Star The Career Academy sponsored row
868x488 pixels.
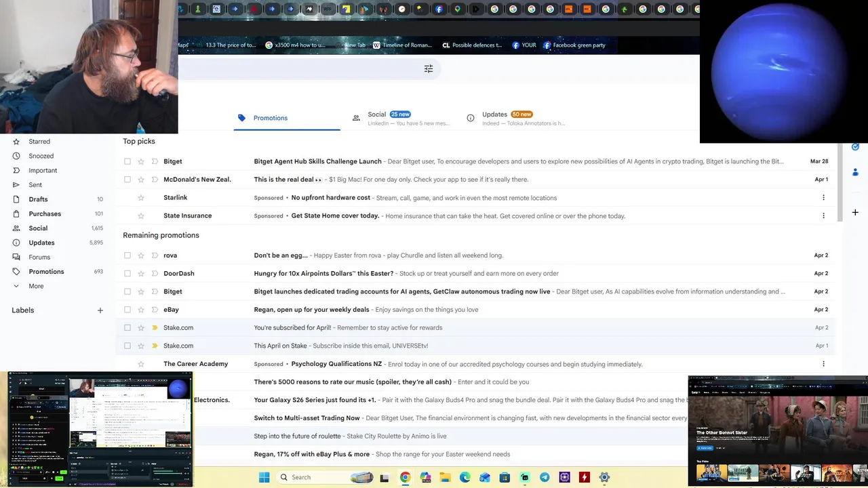coord(141,364)
